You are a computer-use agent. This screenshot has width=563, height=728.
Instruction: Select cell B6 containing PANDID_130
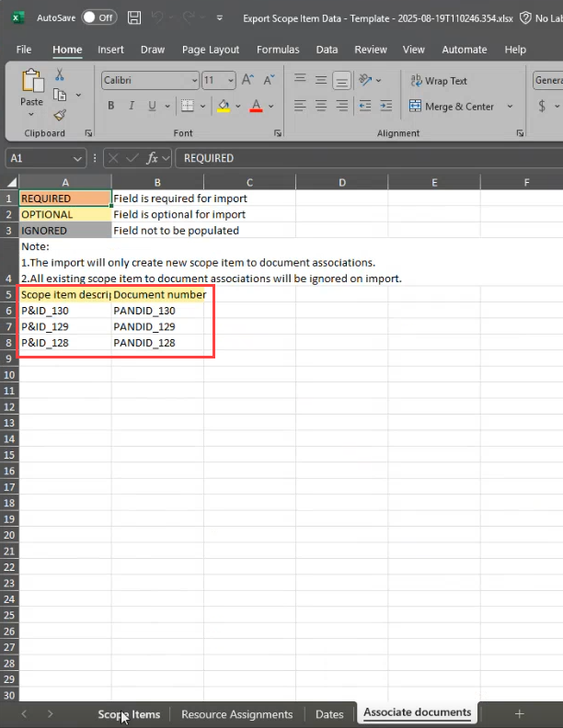coord(157,311)
